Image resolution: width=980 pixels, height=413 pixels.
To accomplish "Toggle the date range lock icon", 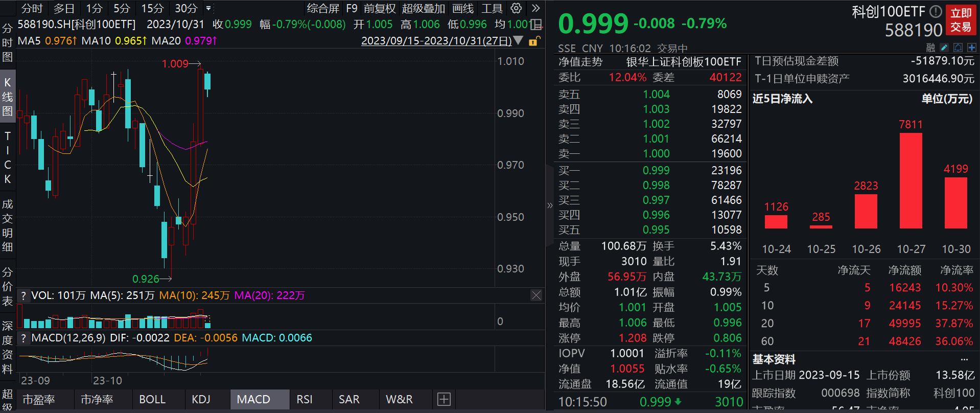I will tap(533, 41).
